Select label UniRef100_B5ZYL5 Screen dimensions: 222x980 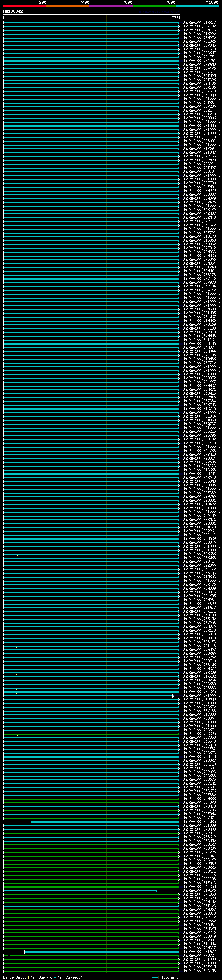(x=199, y=967)
